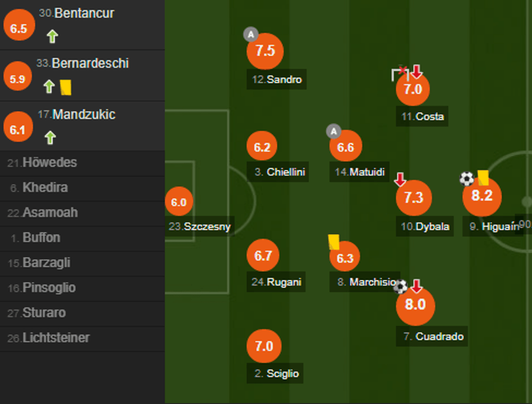The width and height of the screenshot is (532, 404).
Task: Click Bernardeschi's yellow card icon
Action: 66,87
